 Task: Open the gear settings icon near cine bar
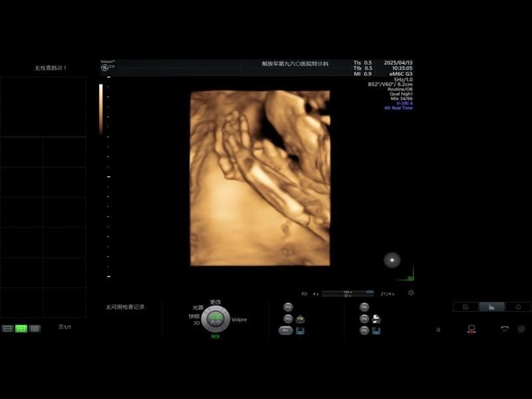(x=411, y=293)
